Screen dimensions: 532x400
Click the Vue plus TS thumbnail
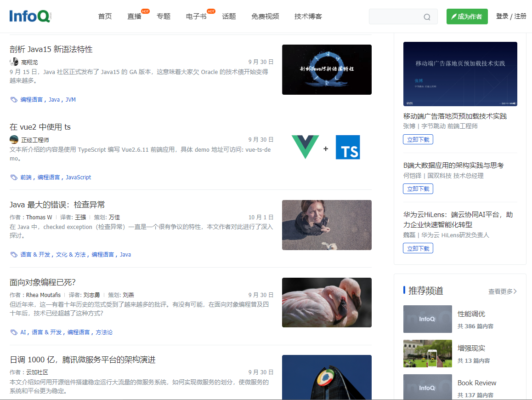[x=327, y=148]
